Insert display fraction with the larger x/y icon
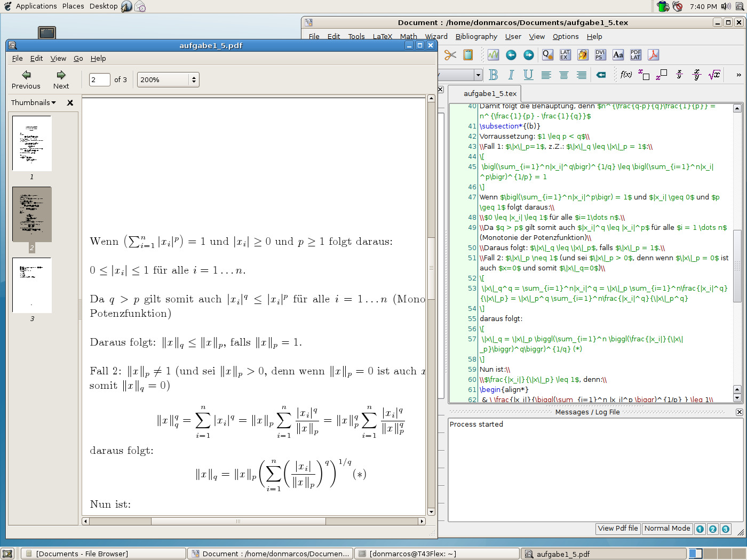747x560 pixels. pyautogui.click(x=697, y=75)
